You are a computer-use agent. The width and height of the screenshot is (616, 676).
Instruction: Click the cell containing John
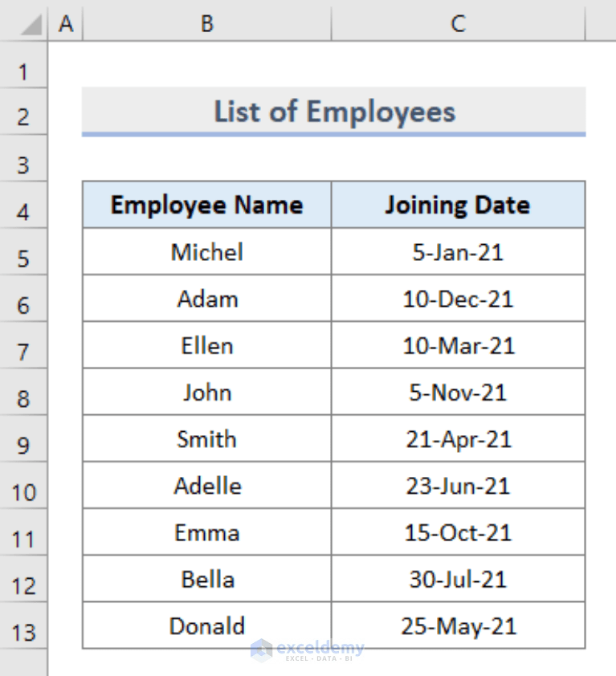click(206, 392)
